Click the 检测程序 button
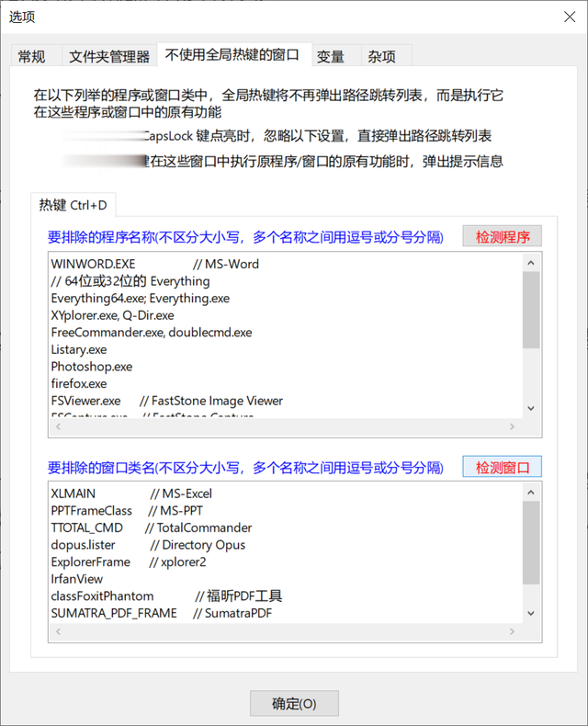588x726 pixels. [503, 236]
